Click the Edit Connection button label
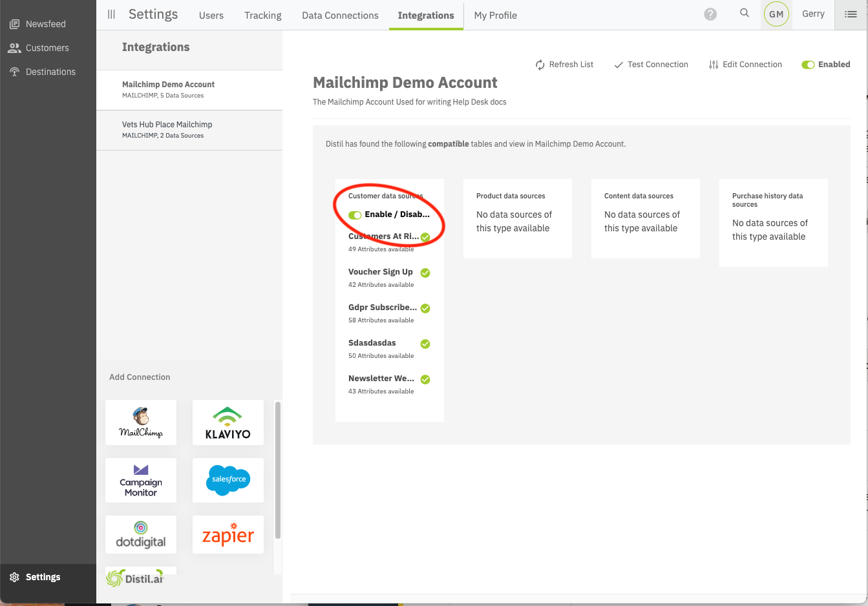The image size is (868, 606). pyautogui.click(x=752, y=65)
